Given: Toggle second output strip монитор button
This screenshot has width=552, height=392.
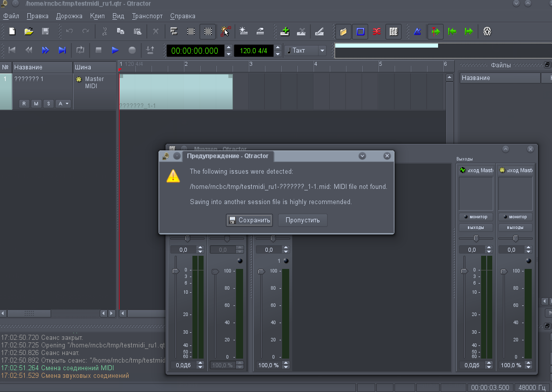Looking at the screenshot, I should (x=516, y=217).
